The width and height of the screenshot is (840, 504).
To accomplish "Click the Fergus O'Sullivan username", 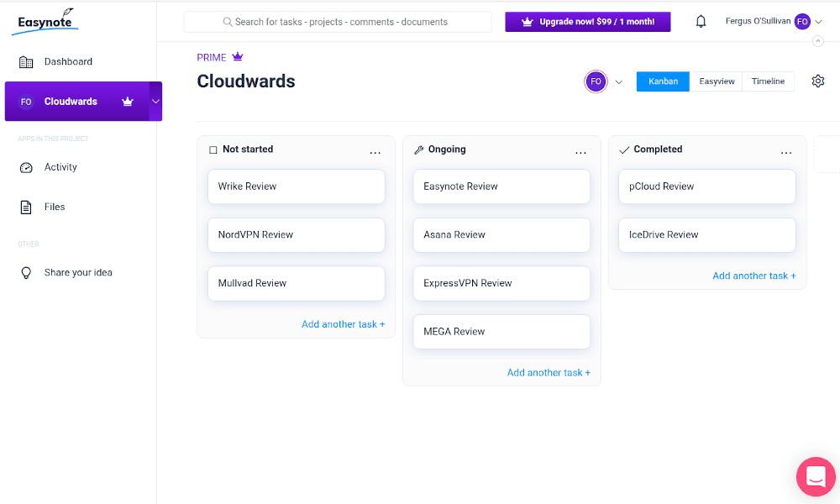I will click(758, 21).
